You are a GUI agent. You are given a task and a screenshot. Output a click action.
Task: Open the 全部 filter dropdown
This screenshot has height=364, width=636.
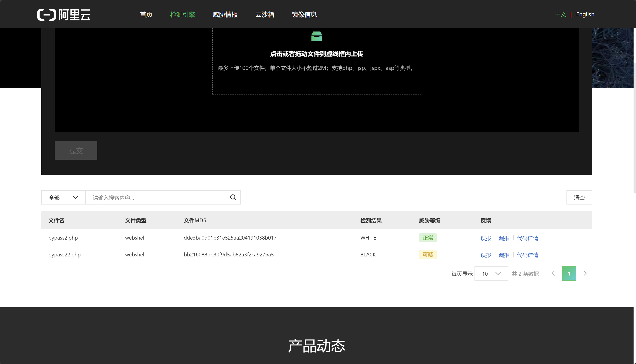[x=63, y=197]
